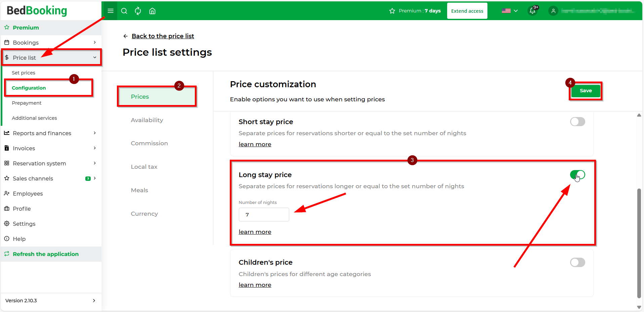Open the language flag dropdown
Screen dimensions: 644x312
point(510,11)
